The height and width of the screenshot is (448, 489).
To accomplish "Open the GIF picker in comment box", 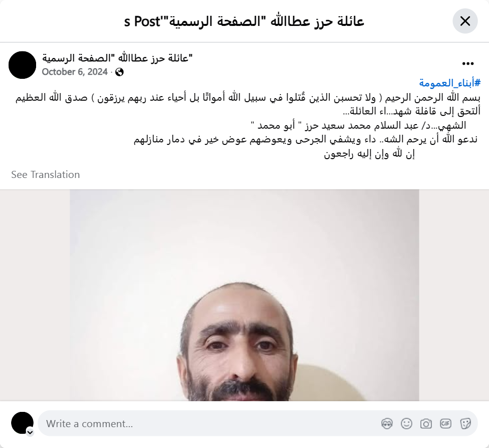I will point(446,424).
